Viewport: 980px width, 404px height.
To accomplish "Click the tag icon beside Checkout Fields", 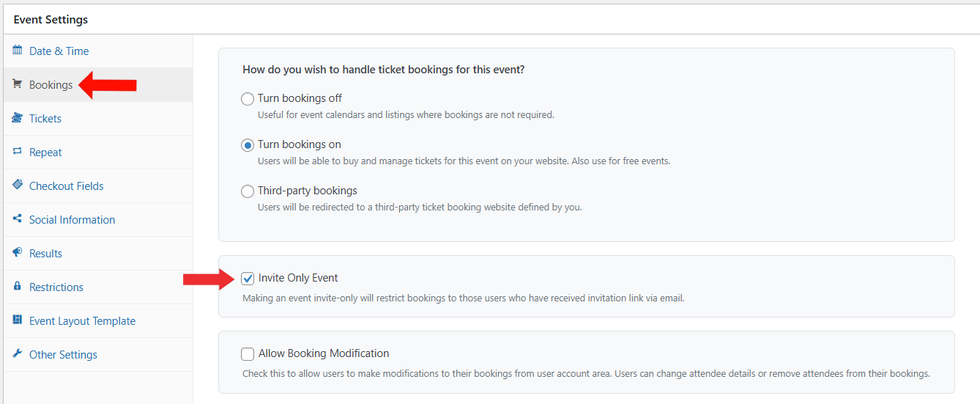I will 18,186.
